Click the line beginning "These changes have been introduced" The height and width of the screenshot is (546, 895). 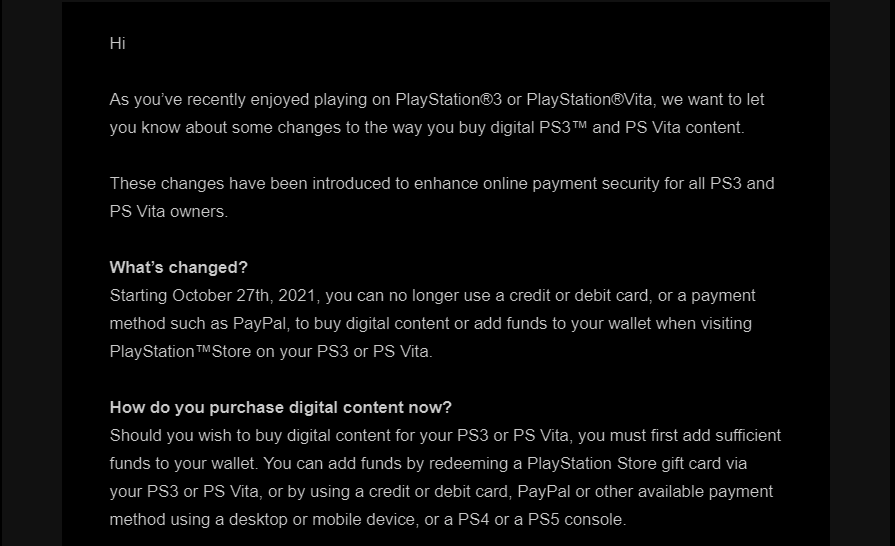coord(441,184)
